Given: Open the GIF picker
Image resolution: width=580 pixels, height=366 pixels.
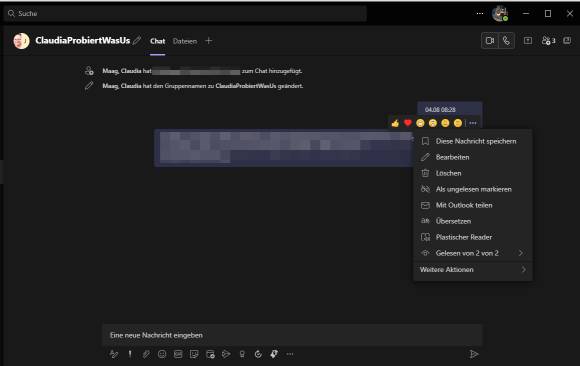Looking at the screenshot, I should point(178,354).
